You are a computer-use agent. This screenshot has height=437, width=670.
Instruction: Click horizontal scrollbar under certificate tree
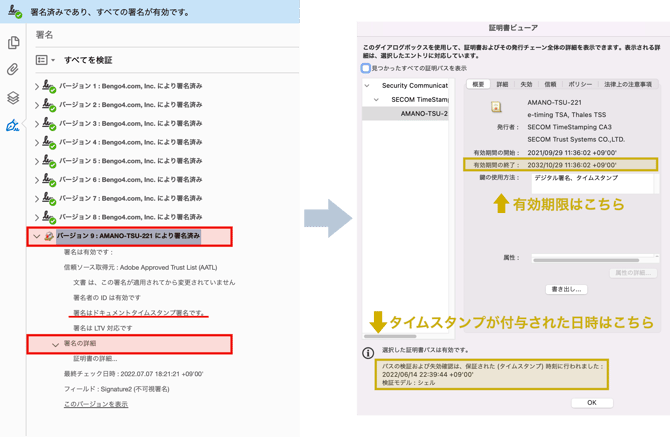pyautogui.click(x=390, y=337)
